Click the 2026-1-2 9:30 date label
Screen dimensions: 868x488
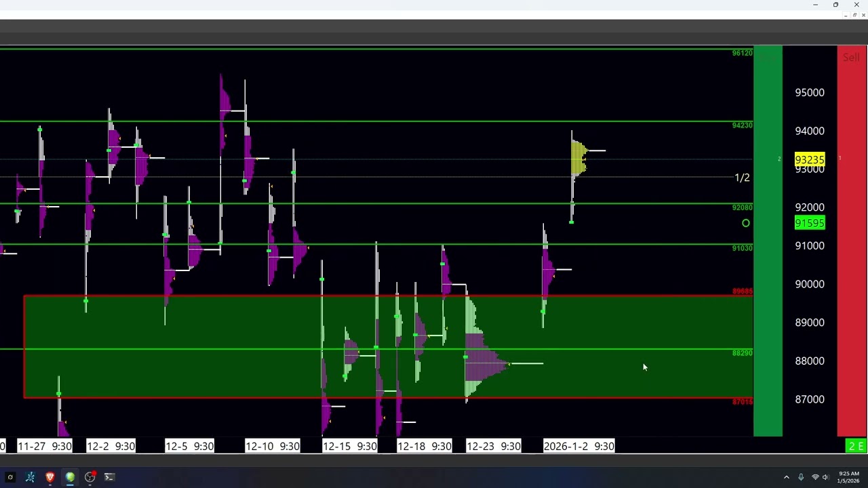578,446
